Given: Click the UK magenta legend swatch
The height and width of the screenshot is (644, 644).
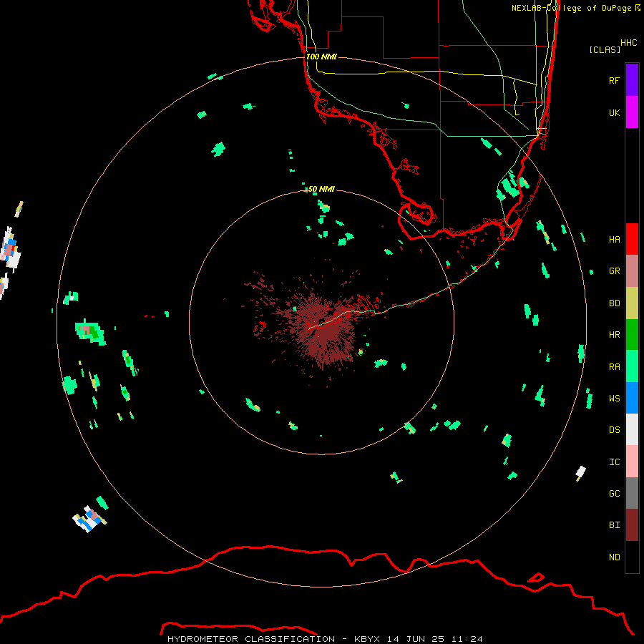Looking at the screenshot, I should point(632,112).
